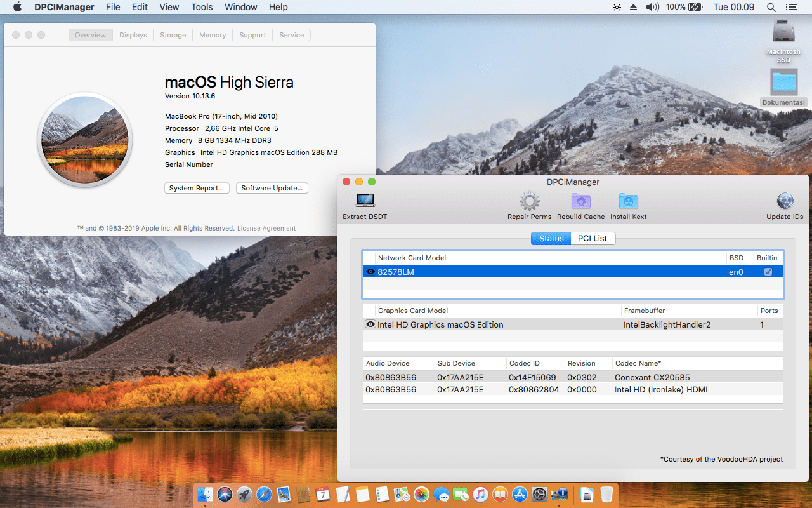Select the Overview tab in About This Mac
The height and width of the screenshot is (508, 812).
(91, 35)
